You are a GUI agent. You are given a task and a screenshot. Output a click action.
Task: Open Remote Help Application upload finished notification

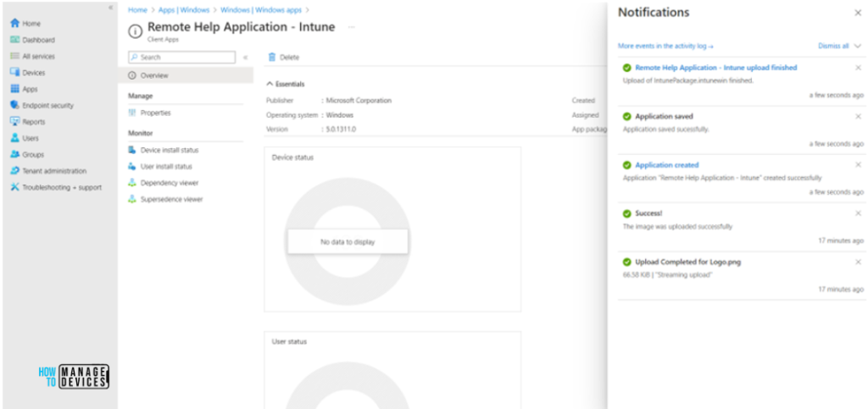[x=715, y=68]
